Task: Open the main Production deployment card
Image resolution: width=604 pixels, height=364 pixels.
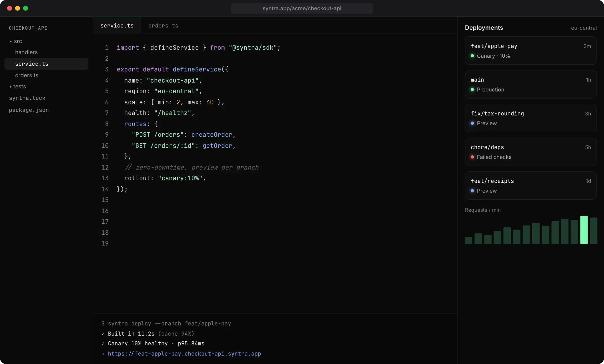Action: [x=531, y=84]
